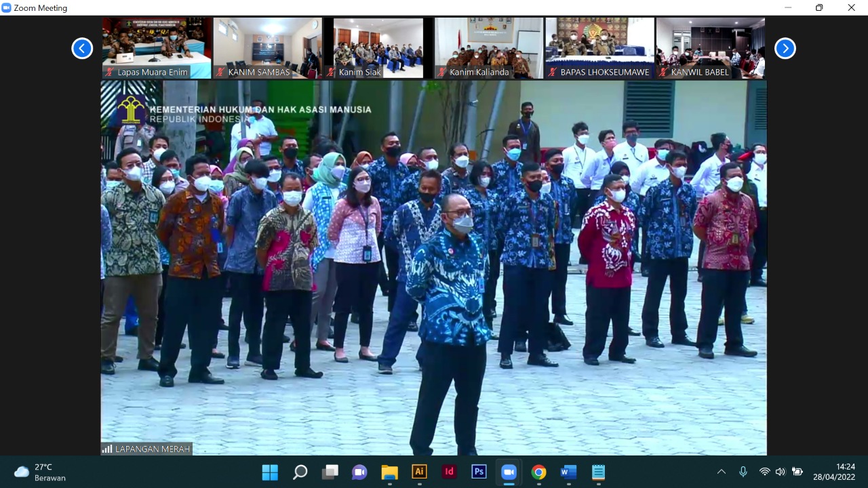Select the Lapas Muara Enim video thumbnail
Viewport: 868px width, 488px height.
pos(157,47)
